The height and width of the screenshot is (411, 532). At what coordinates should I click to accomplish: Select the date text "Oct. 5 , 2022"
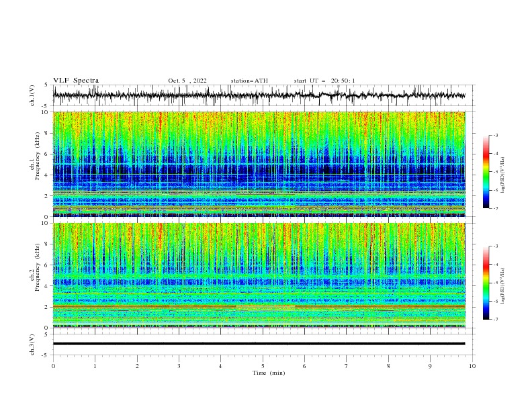187,81
